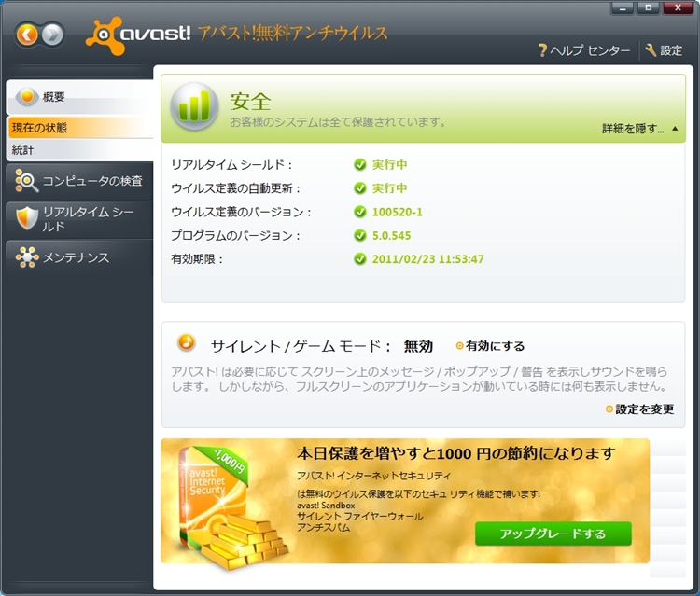Click expiry date 2011/02/23 11:53:47
The height and width of the screenshot is (596, 700).
coord(428,259)
